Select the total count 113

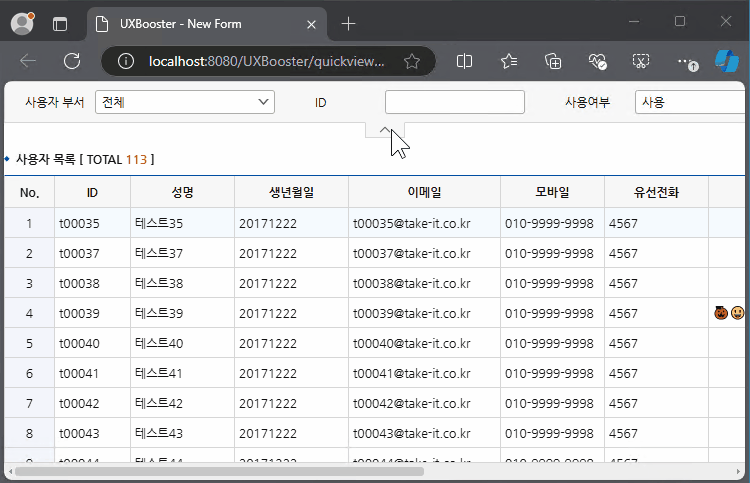pyautogui.click(x=136, y=159)
